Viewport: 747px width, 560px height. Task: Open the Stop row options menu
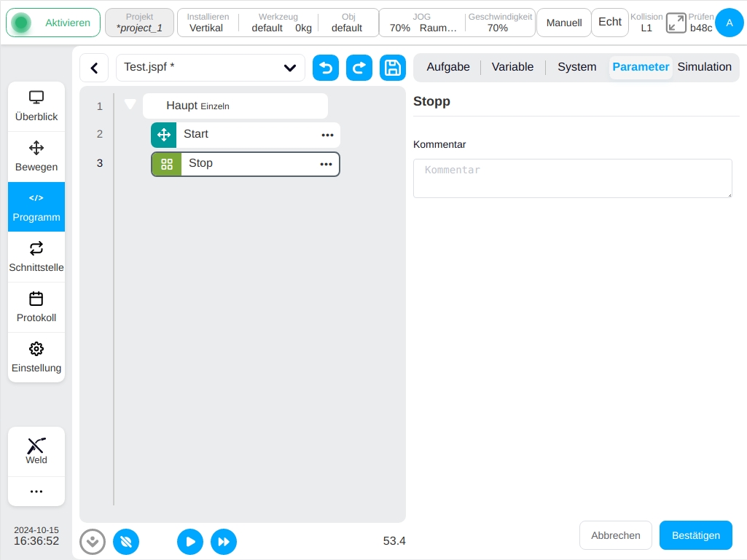(326, 165)
